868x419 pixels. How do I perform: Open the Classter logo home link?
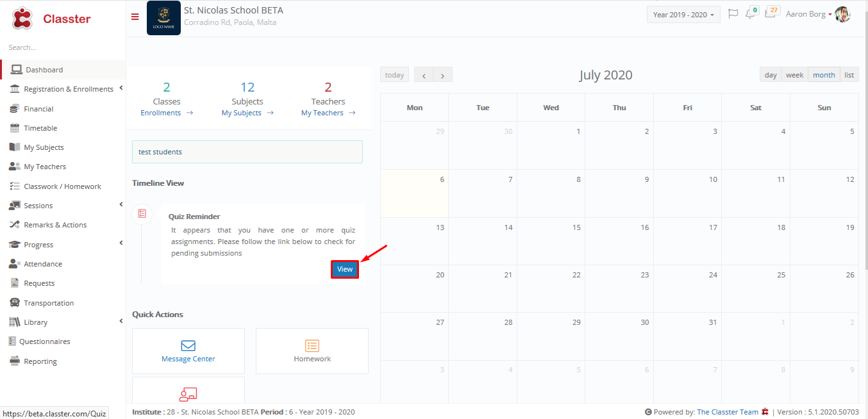51,19
